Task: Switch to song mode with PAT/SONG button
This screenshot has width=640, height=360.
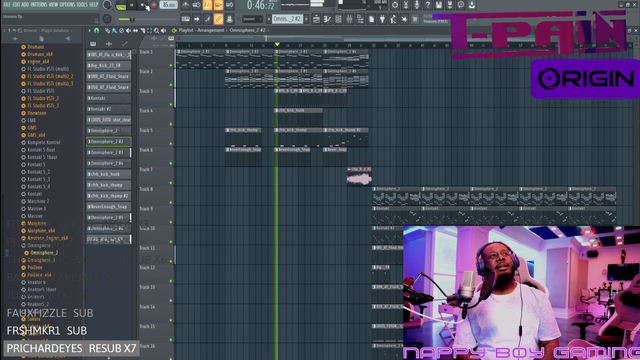Action: (121, 6)
